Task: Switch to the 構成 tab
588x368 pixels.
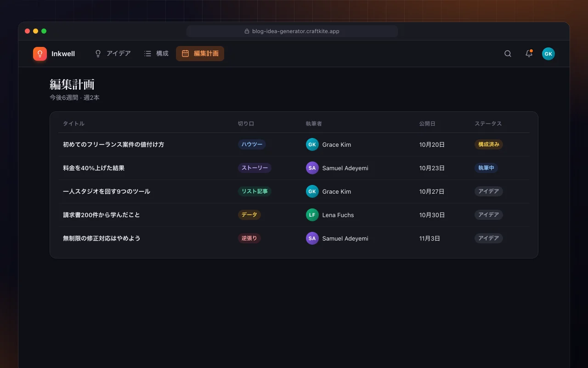Action: (156, 53)
